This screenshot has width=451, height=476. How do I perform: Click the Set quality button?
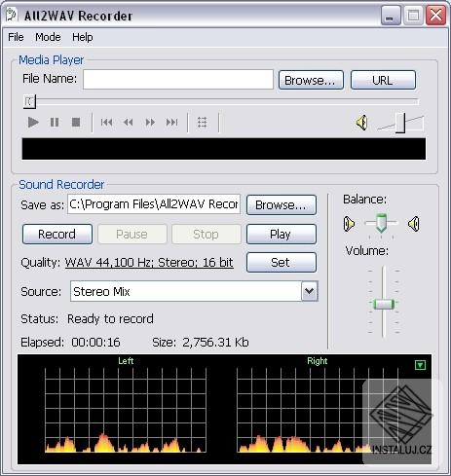[282, 262]
